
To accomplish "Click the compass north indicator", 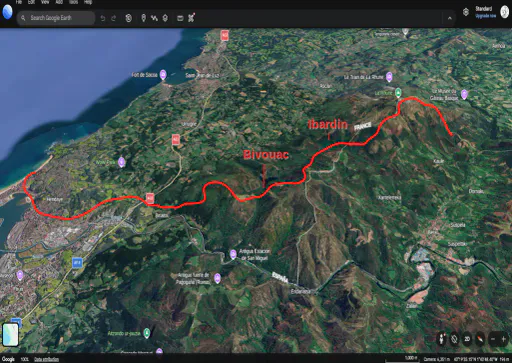I will (x=480, y=339).
